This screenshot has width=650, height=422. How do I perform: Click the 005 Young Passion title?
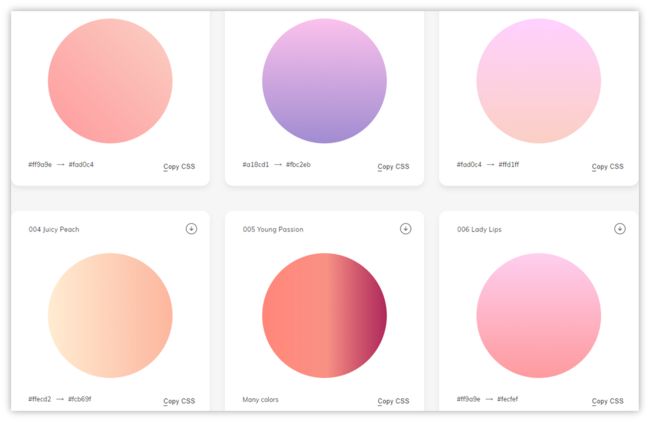pyautogui.click(x=273, y=229)
